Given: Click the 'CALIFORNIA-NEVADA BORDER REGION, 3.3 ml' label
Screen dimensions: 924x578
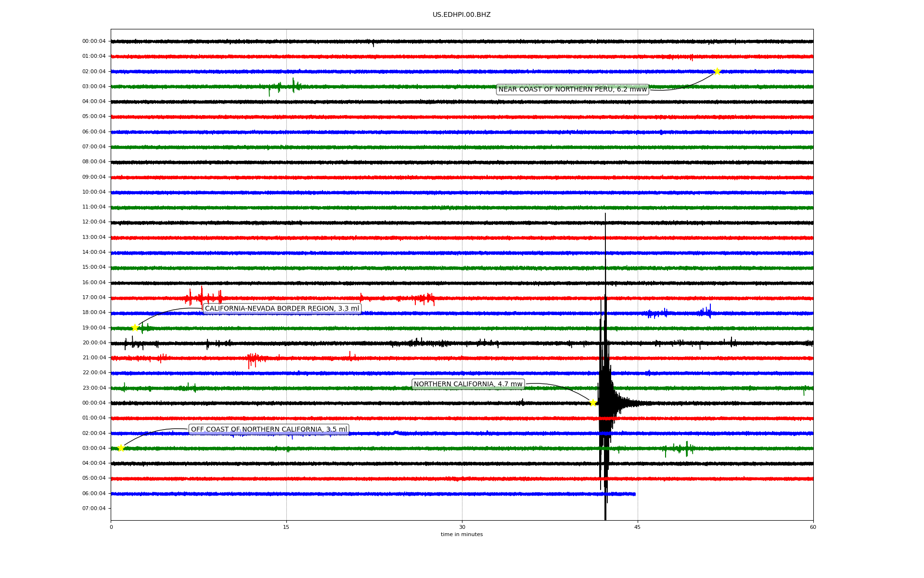Looking at the screenshot, I should (x=282, y=309).
